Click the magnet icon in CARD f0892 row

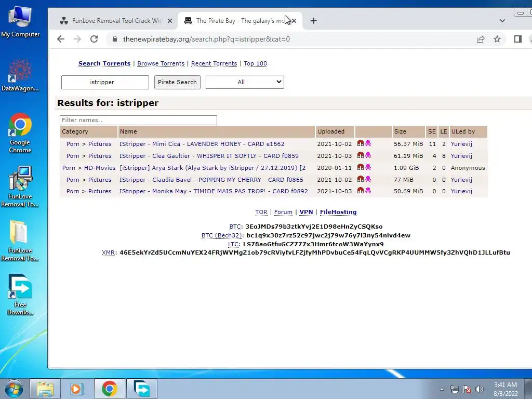pyautogui.click(x=361, y=190)
